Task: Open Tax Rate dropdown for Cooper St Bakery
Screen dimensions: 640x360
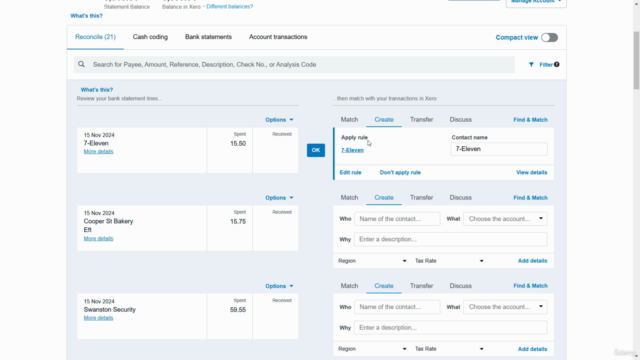Action: 449,261
